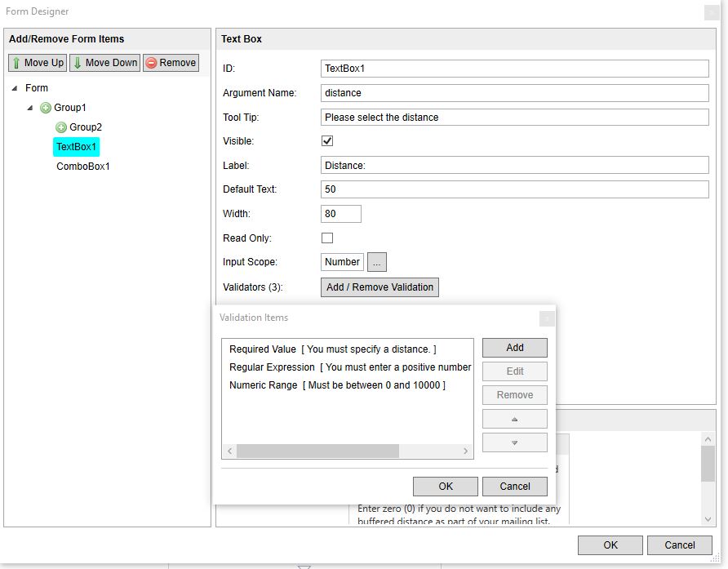Click the help panel scroll up arrow
Screen dimensions: 728x569
[708, 439]
